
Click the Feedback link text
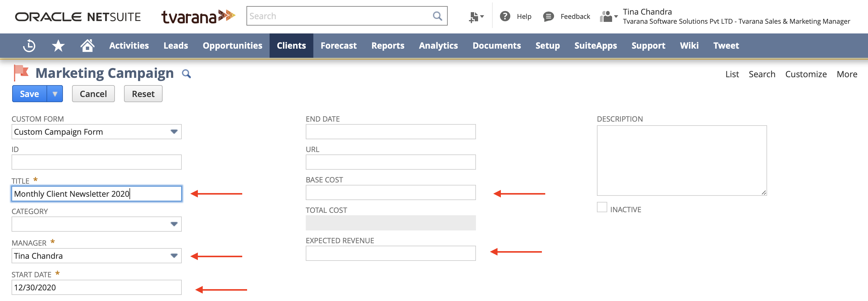pyautogui.click(x=575, y=16)
